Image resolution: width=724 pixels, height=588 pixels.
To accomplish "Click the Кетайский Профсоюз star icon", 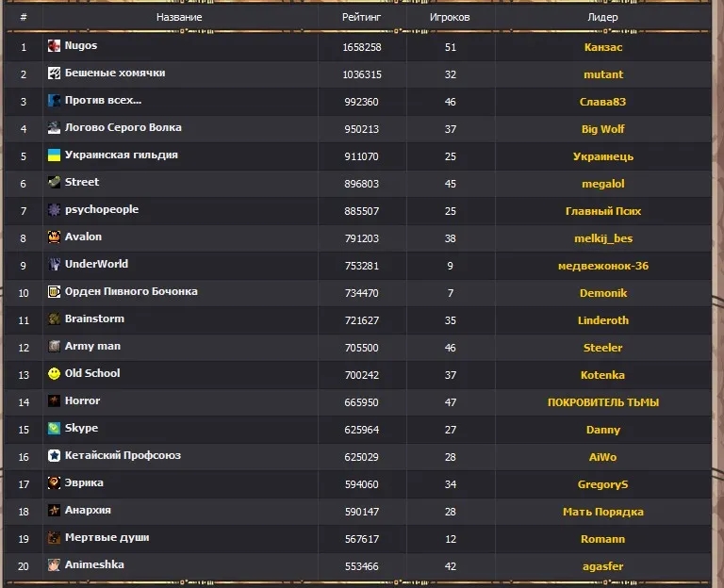I will [x=54, y=455].
